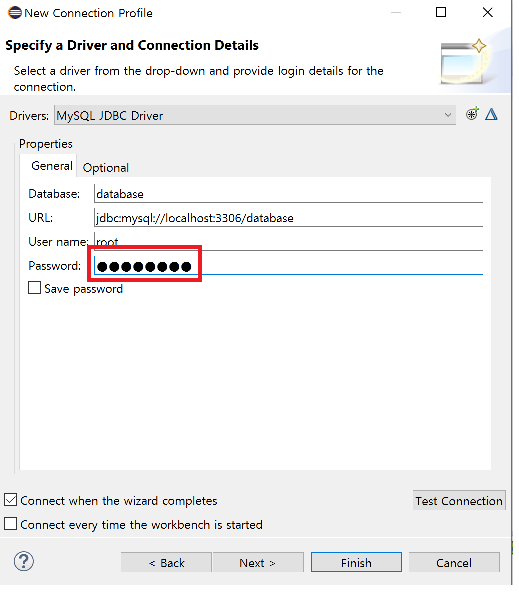Screen dimensions: 519x592
Task: Open the help question mark icon
Action: [24, 561]
